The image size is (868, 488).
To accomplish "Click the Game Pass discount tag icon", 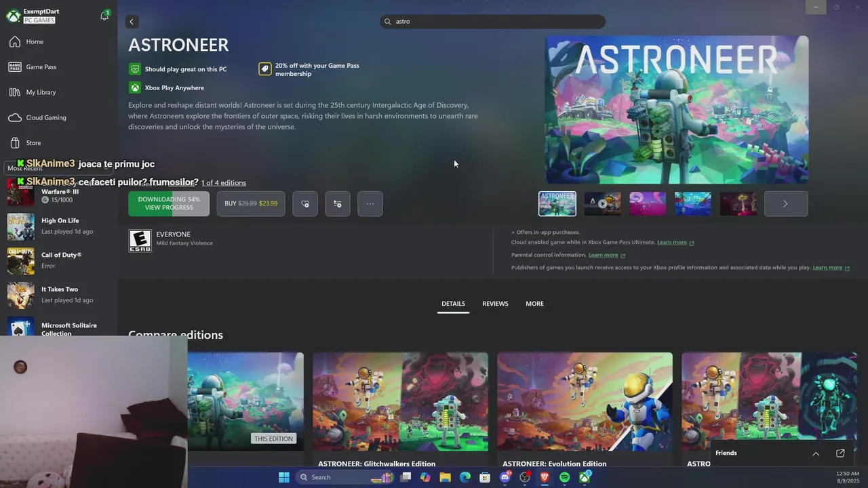I will (265, 69).
